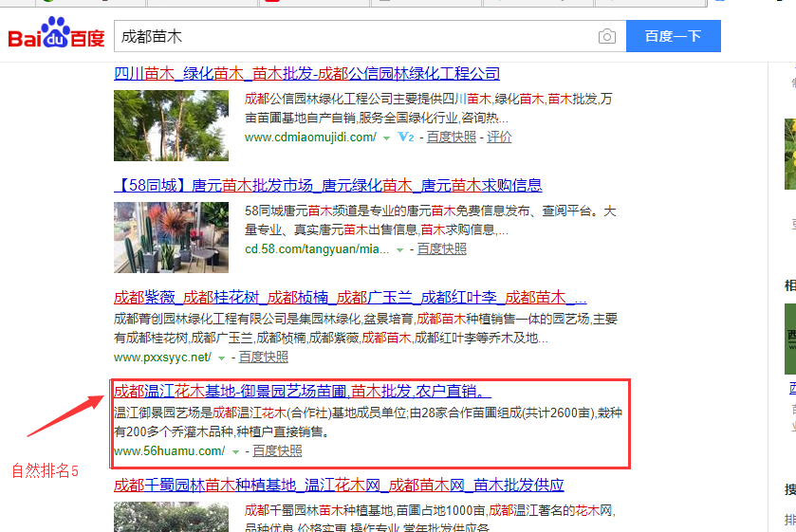Open tree thumbnail of 成都公信园林 result
This screenshot has height=532, width=796.
[171, 125]
